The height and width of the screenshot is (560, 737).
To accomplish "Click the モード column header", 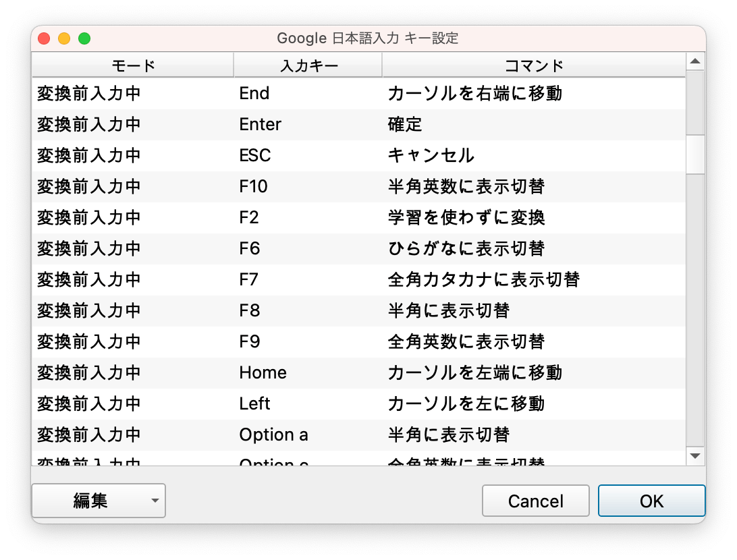I will coord(133,65).
